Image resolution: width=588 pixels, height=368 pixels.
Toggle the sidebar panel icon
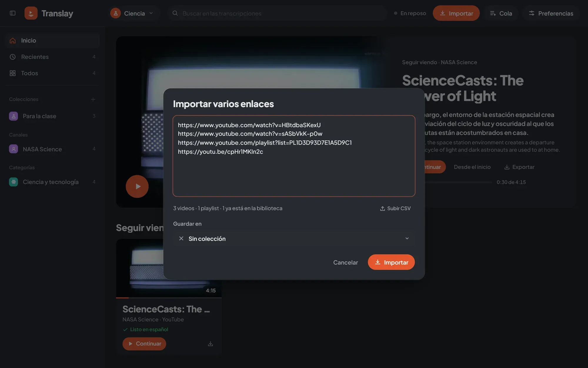click(x=13, y=13)
